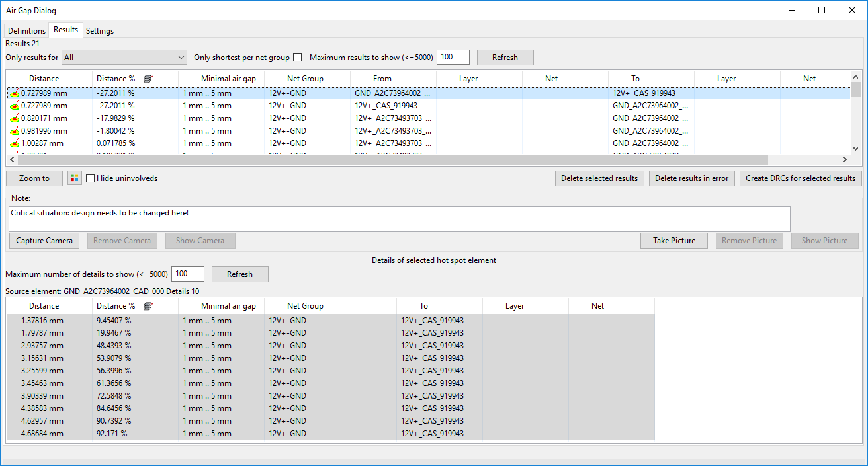Click the results table vertical scrollbar up arrow
868x466 pixels.
point(857,77)
